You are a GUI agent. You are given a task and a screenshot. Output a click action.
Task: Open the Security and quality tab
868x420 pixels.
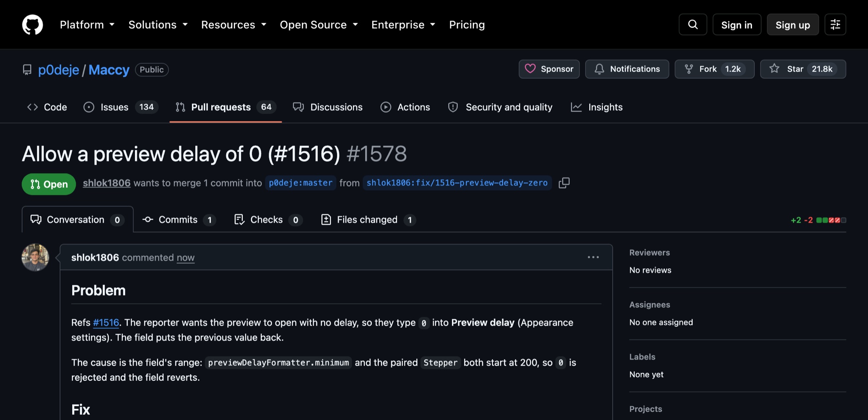[x=500, y=107]
